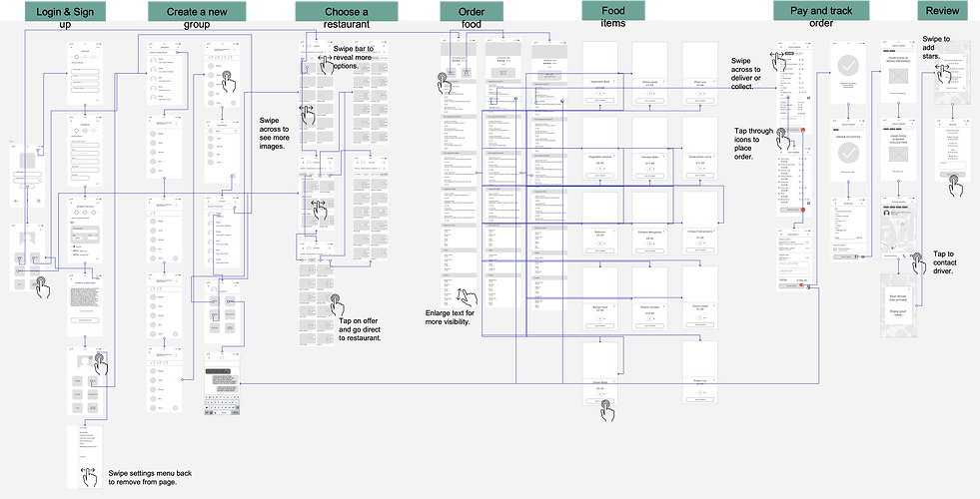The image size is (980, 499).
Task: Click 'Add to order' on Chicken Mongolian card
Action: (x=649, y=250)
